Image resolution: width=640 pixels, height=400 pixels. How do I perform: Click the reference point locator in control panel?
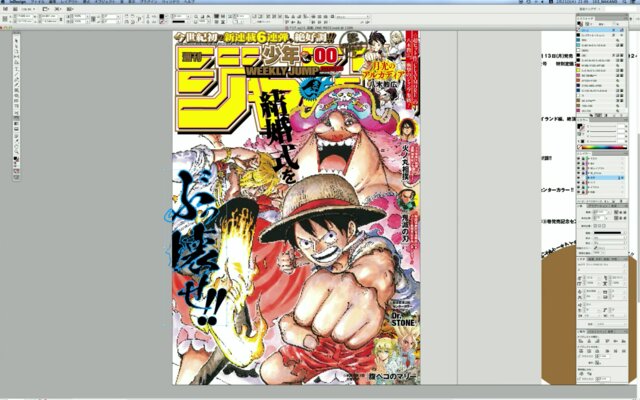click(x=4, y=19)
